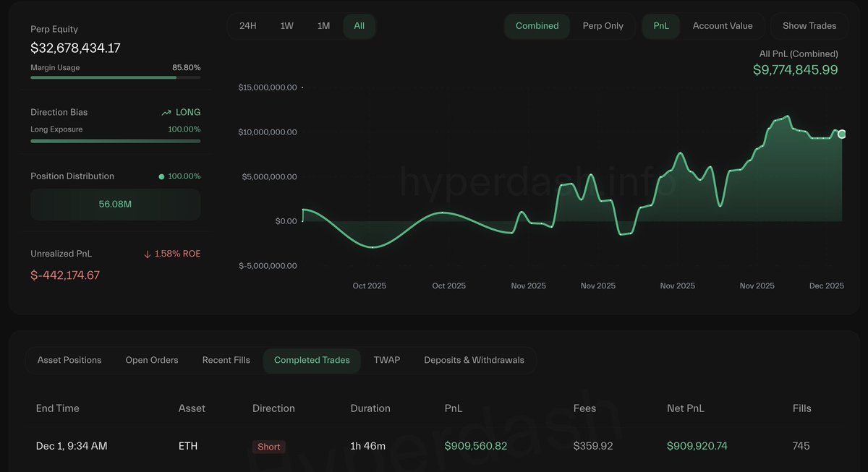Click the Margin Usage progress bar
Viewport: 868px width, 472px height.
tap(115, 77)
